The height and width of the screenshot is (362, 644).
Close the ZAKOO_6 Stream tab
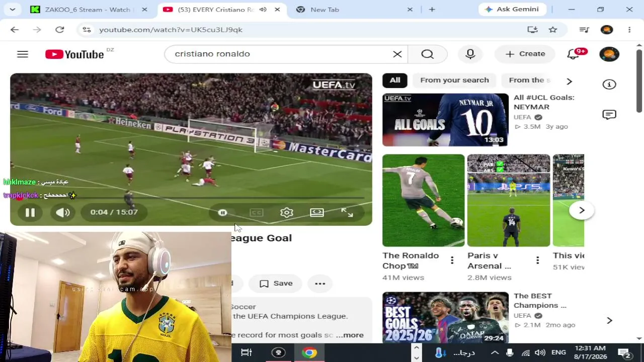point(145,10)
